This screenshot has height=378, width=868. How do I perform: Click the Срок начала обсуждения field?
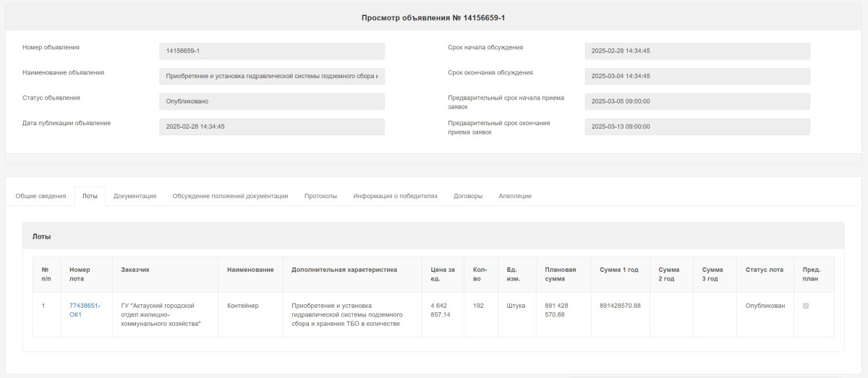[697, 51]
